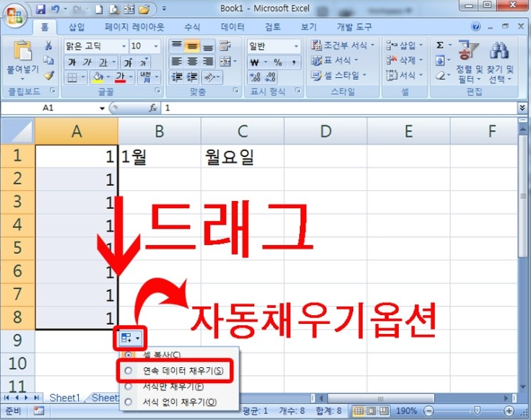
Task: Open the number format 일반 dropdown
Action: tap(296, 46)
